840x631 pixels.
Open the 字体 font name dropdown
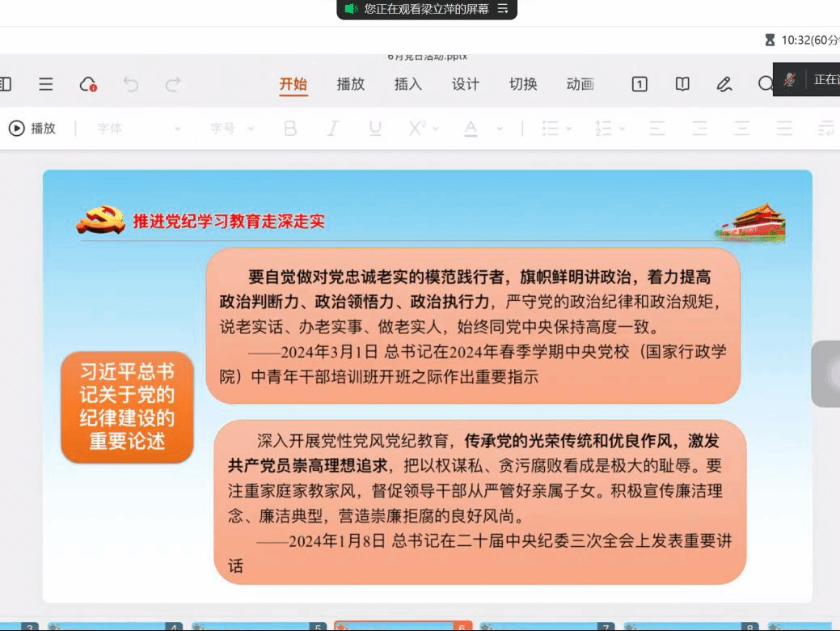[x=139, y=129]
